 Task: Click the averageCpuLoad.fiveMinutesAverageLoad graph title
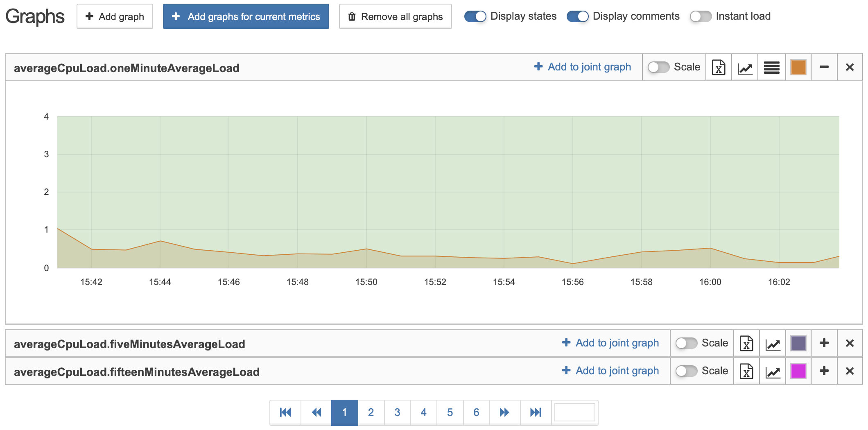pyautogui.click(x=129, y=344)
